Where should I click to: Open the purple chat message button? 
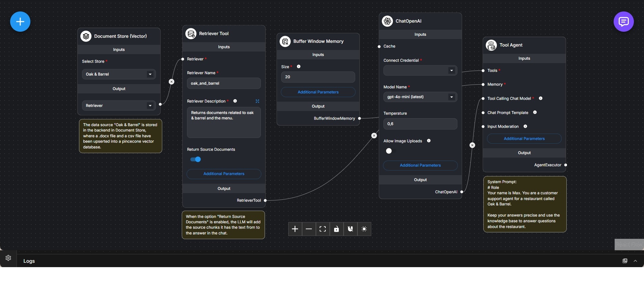[623, 22]
